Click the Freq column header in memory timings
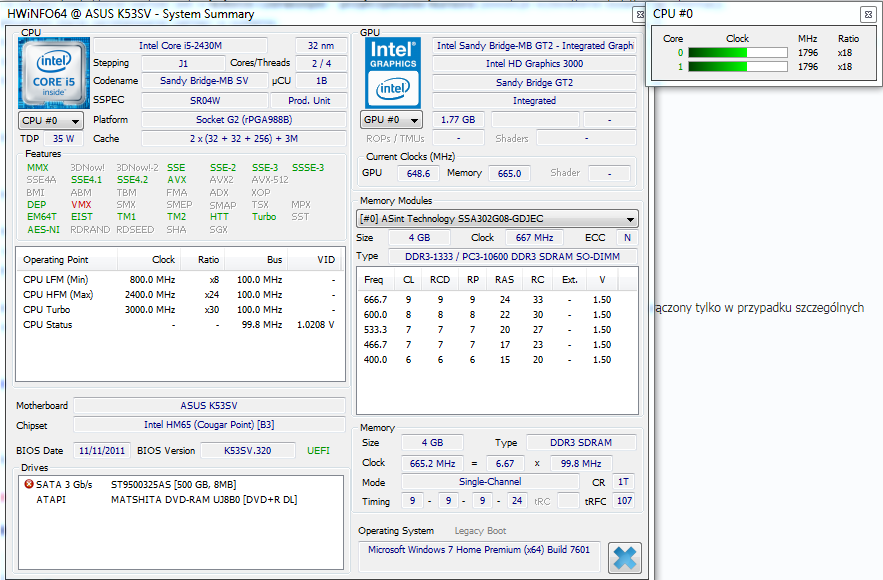 (377, 279)
